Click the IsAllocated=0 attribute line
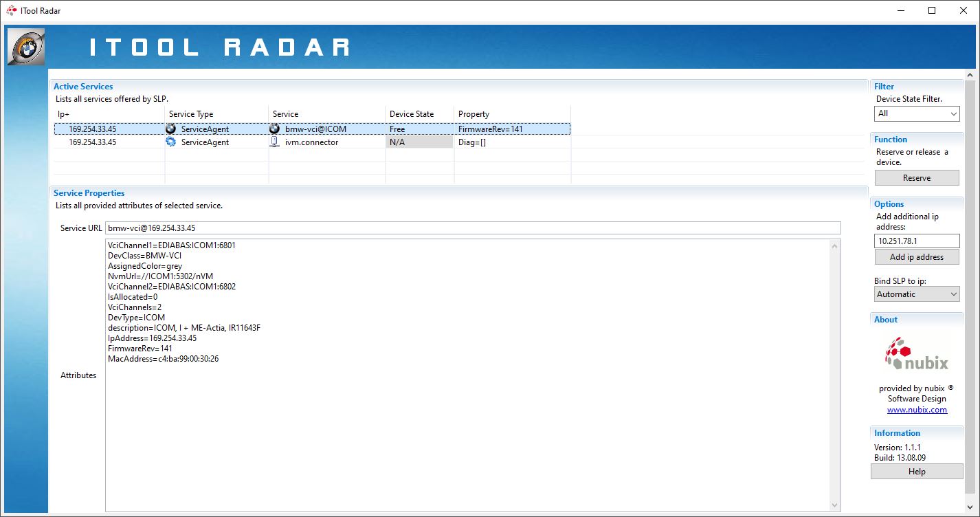The image size is (980, 517). coord(133,296)
